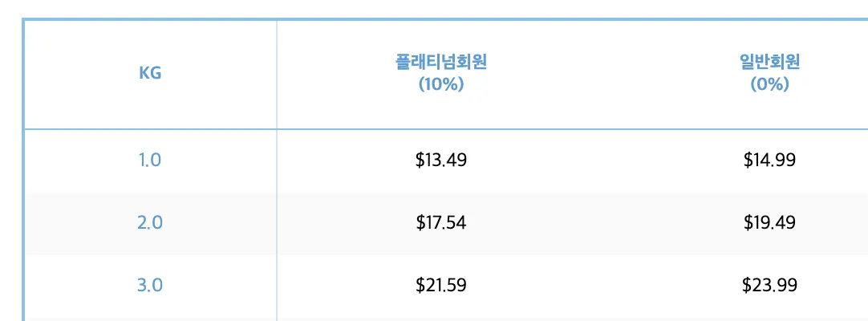This screenshot has width=868, height=321.
Task: Select the 1.0 weight cell
Action: point(150,160)
